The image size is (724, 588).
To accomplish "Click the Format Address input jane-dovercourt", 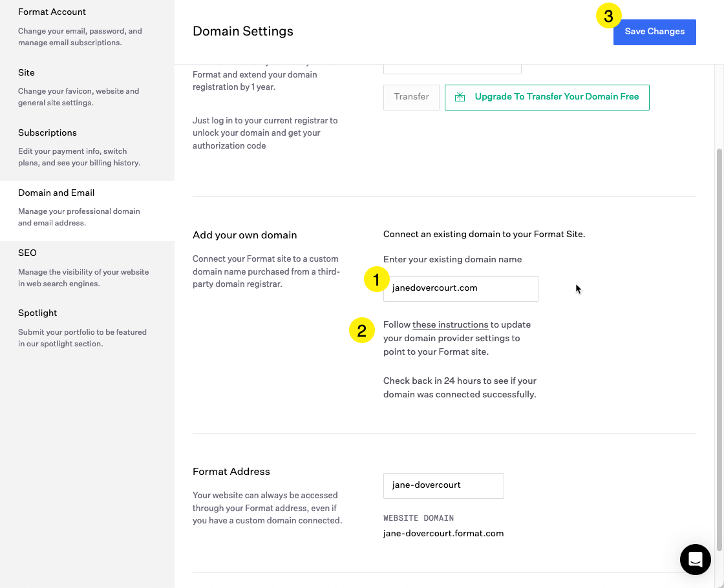I will (443, 485).
